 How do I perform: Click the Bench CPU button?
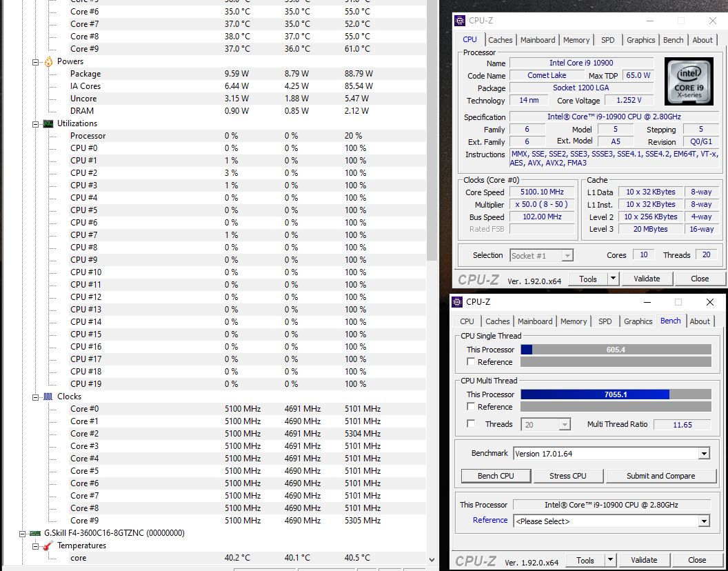click(x=496, y=476)
